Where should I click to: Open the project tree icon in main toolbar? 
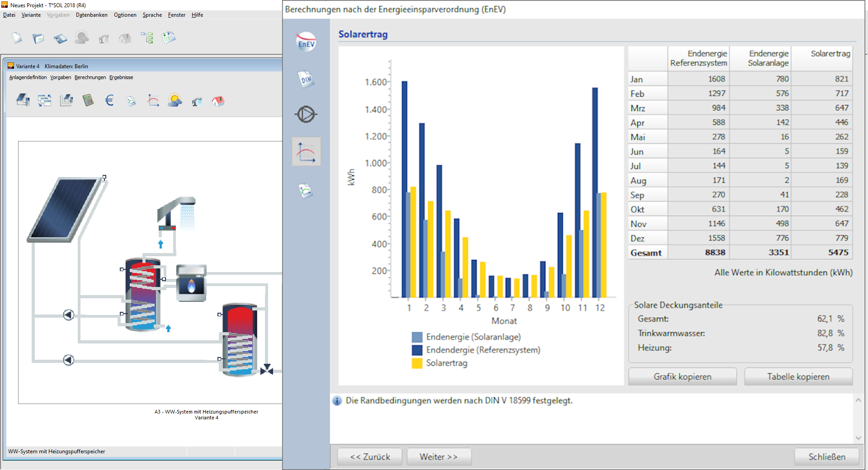147,38
